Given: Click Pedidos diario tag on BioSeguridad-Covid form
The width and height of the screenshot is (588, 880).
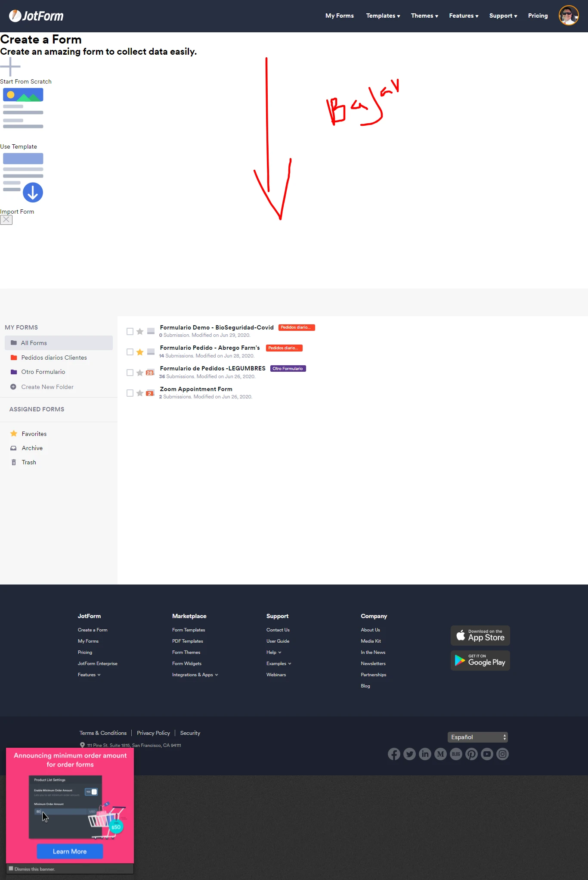Looking at the screenshot, I should 297,327.
